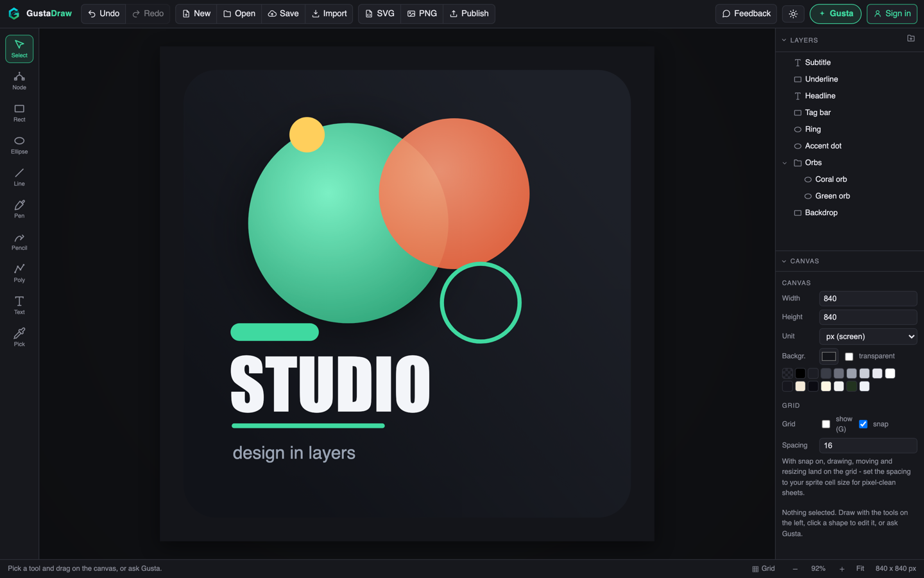Enable transparent background checkbox
This screenshot has width=924, height=578.
(x=849, y=356)
